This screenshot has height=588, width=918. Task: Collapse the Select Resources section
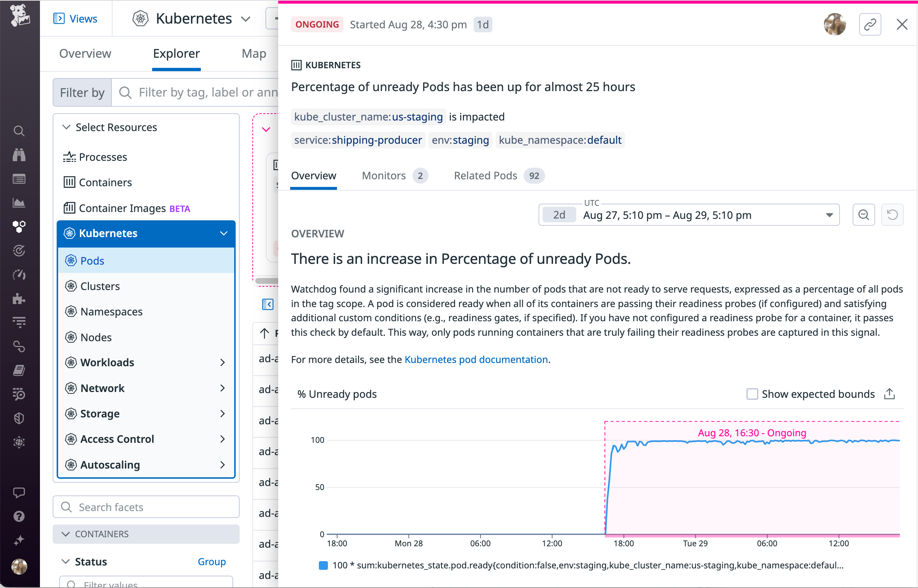click(66, 127)
